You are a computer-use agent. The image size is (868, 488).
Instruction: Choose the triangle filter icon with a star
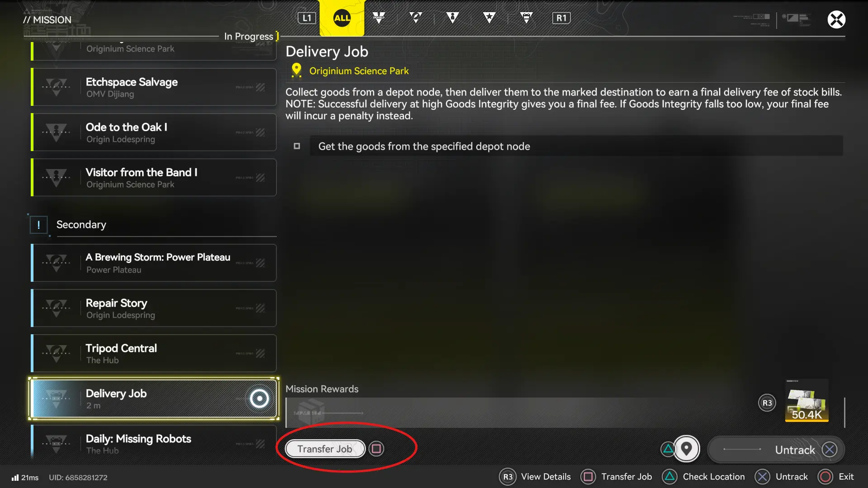pos(489,18)
